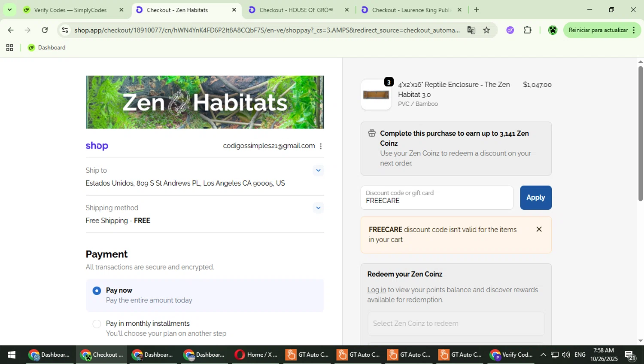Open the Home / X Opera taskbar item

pos(256,355)
